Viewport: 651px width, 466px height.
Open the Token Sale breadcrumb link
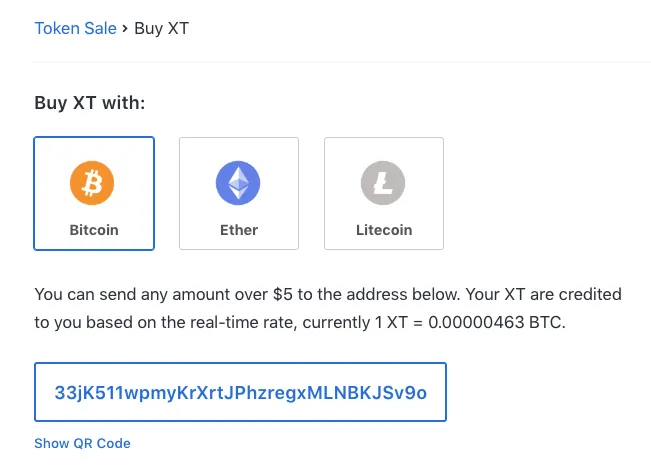76,28
